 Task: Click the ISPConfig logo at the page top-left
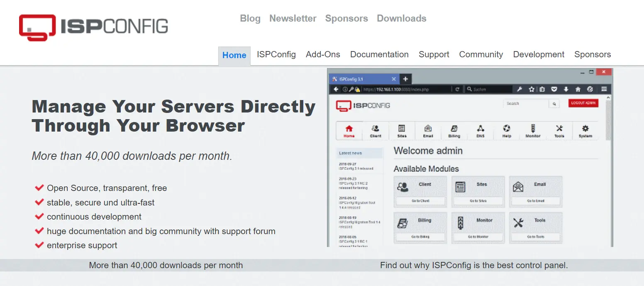(93, 27)
